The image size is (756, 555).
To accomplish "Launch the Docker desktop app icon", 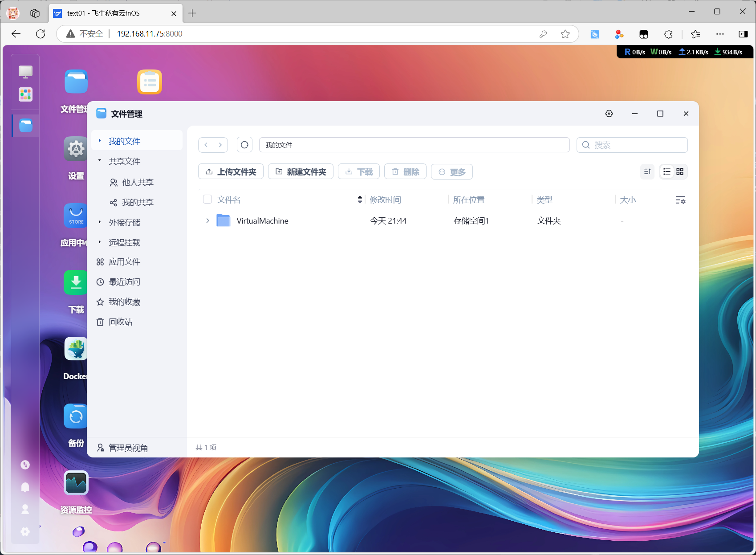I will [x=76, y=349].
